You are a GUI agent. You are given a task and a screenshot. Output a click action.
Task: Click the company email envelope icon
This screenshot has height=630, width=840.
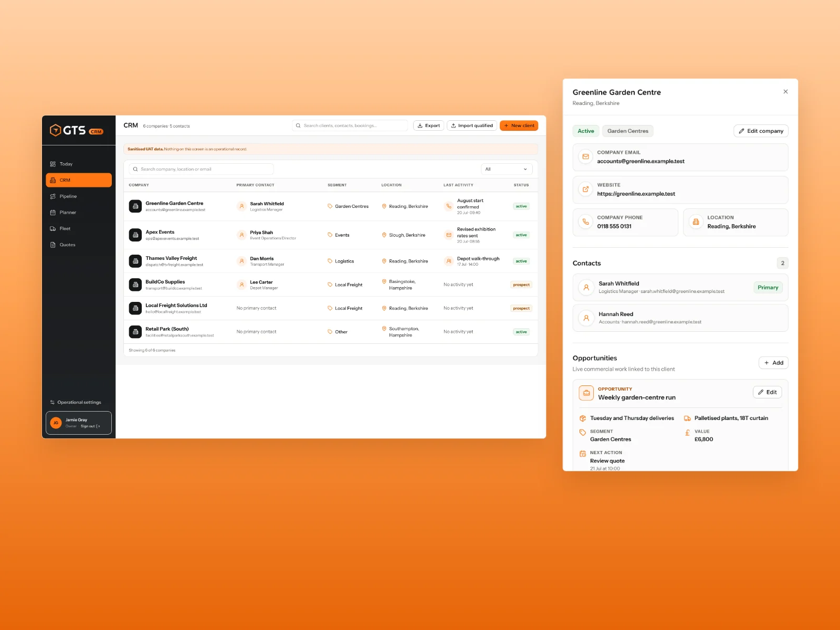(x=585, y=157)
